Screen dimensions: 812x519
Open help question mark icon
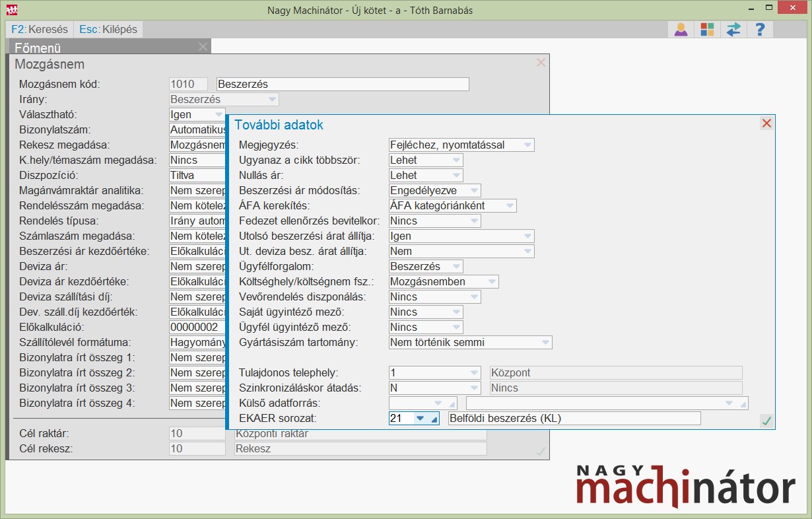pyautogui.click(x=760, y=29)
